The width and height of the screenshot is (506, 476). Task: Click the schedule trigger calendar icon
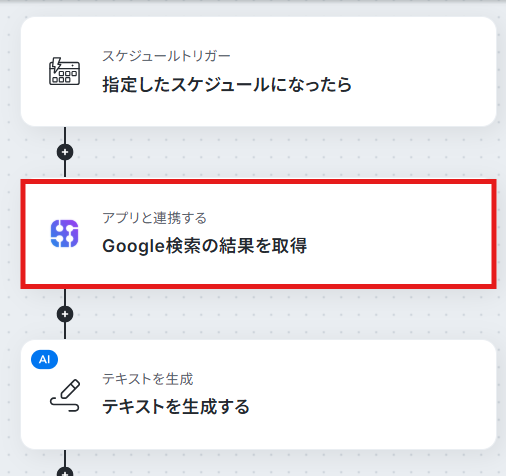64,71
